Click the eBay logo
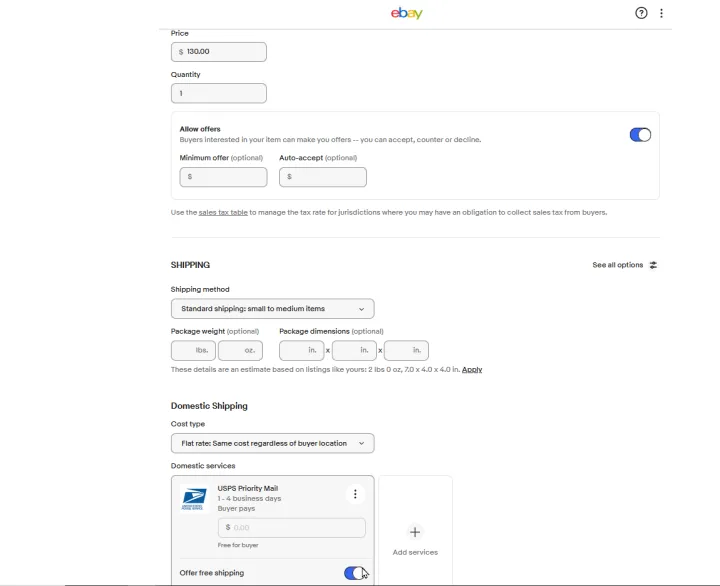Viewport: 720px width, 586px height. click(x=406, y=13)
